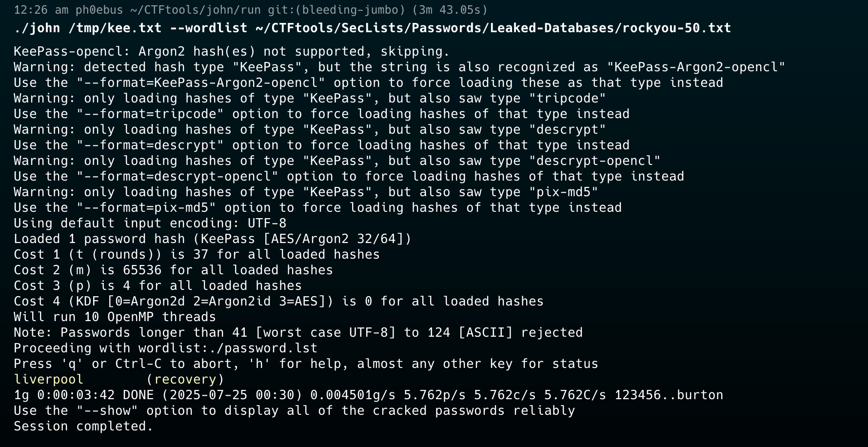The image size is (868, 447).
Task: Click the 'Session completed.' line
Action: pyautogui.click(x=84, y=426)
